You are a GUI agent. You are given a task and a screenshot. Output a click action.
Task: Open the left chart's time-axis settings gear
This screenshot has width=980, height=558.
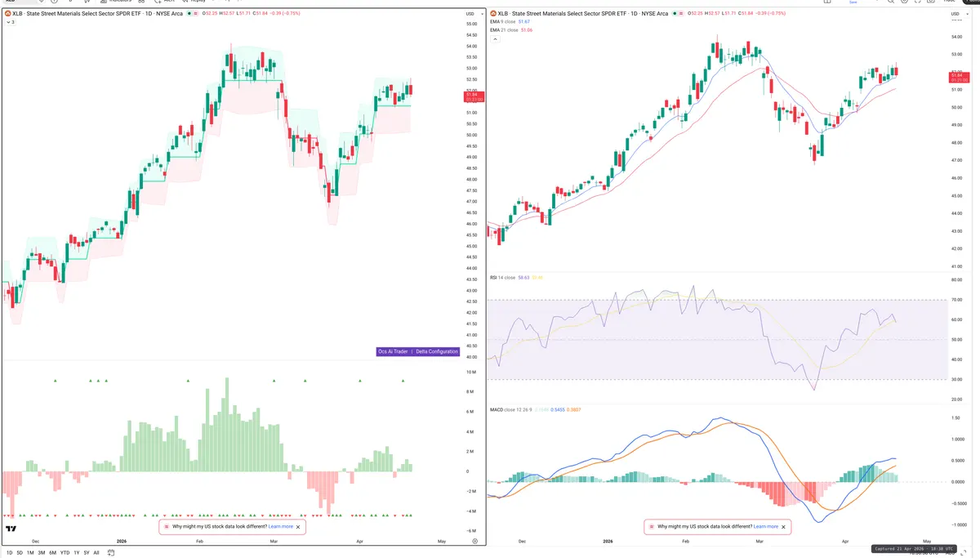coord(474,541)
